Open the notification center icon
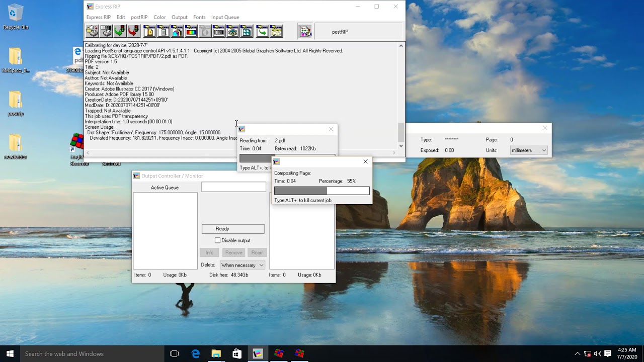The width and height of the screenshot is (644, 362). [608, 354]
